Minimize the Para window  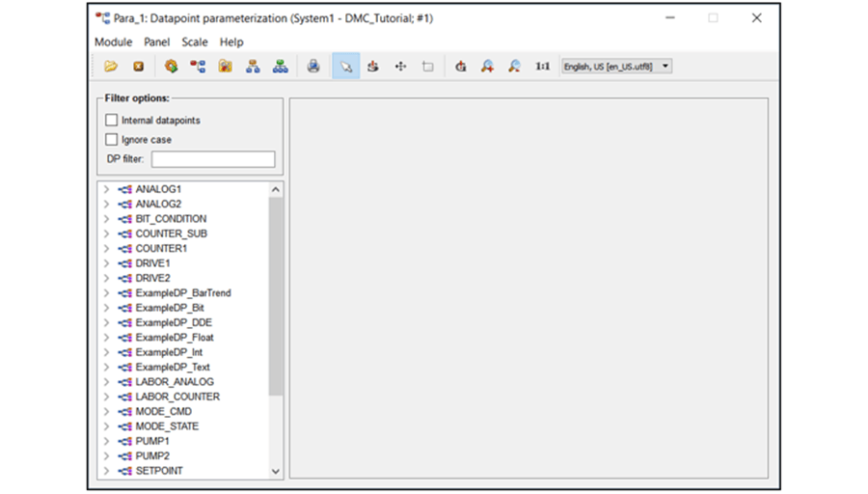point(670,17)
